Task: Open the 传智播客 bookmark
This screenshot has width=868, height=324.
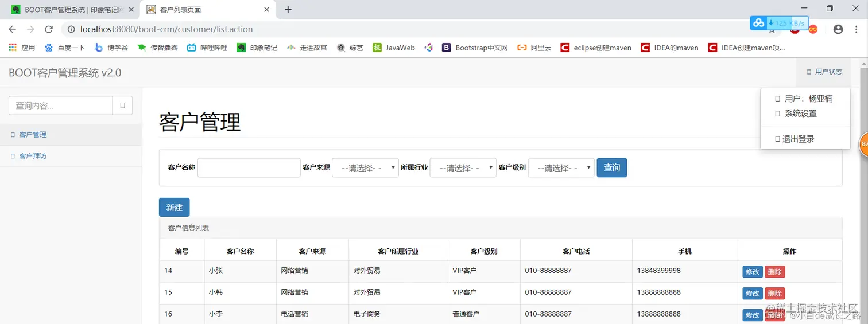Action: coord(157,48)
